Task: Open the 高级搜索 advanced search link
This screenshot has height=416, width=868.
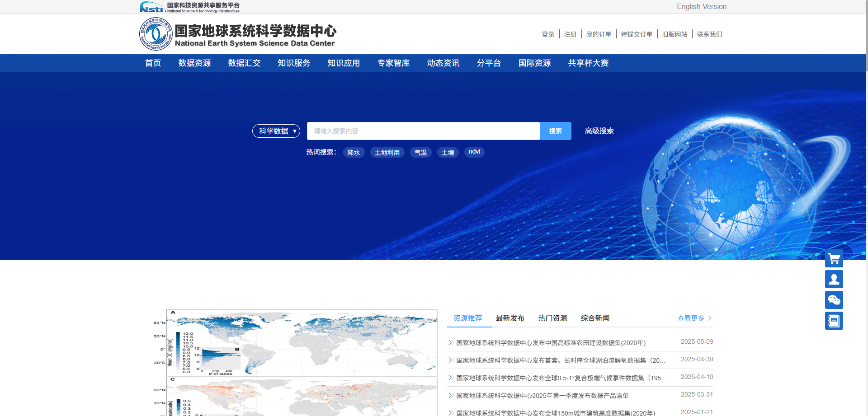Action: point(599,131)
